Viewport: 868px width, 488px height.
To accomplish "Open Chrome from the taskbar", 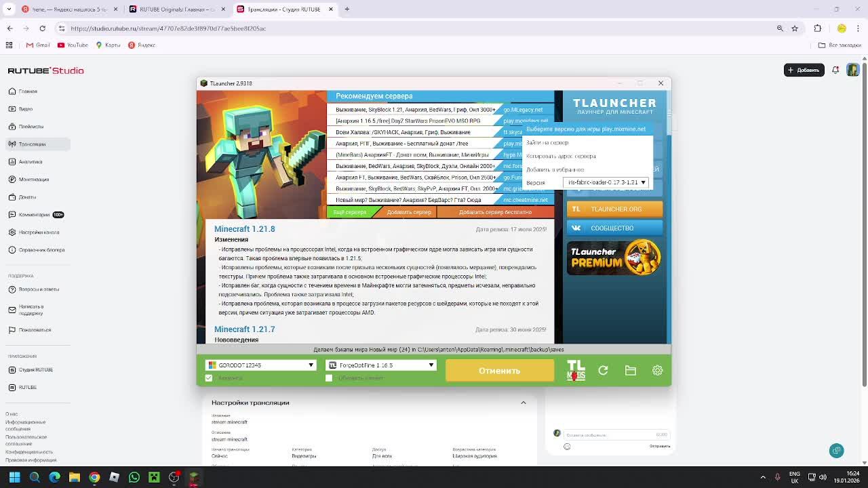I will (x=94, y=477).
